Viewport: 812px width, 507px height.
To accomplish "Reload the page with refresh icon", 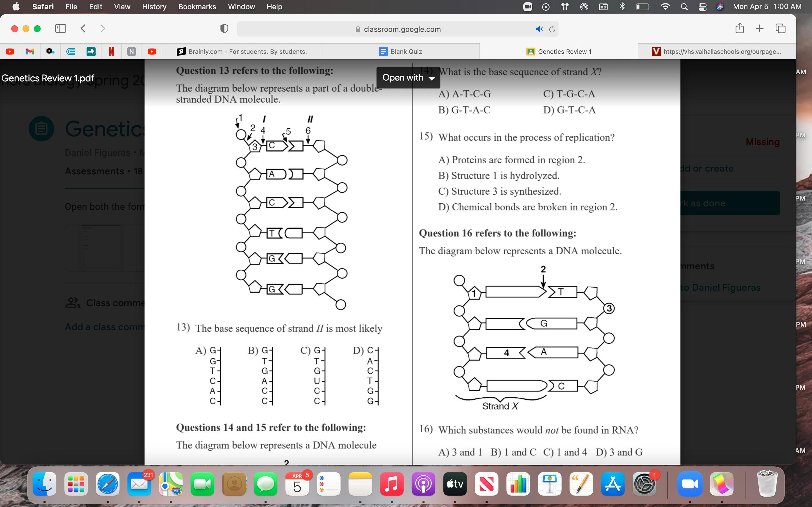I will point(552,29).
